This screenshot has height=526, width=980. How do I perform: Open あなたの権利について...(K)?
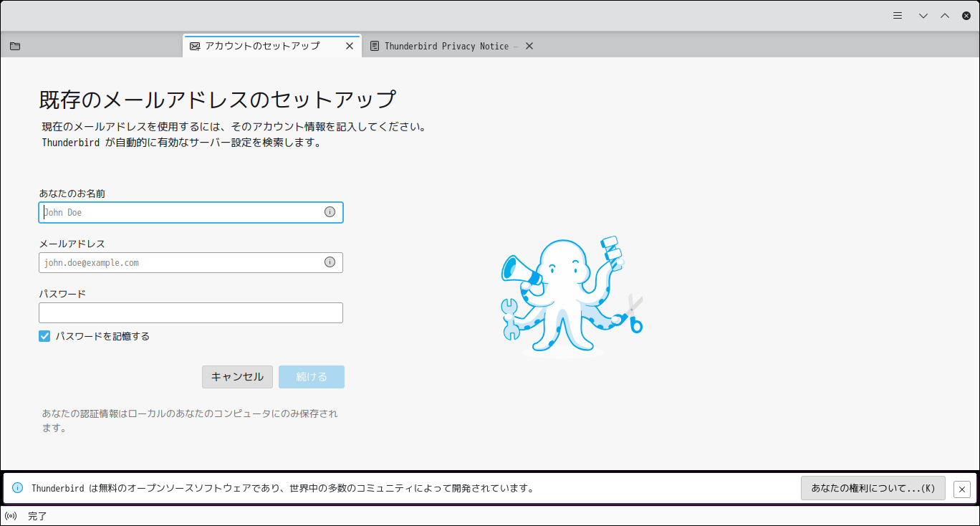click(x=873, y=488)
